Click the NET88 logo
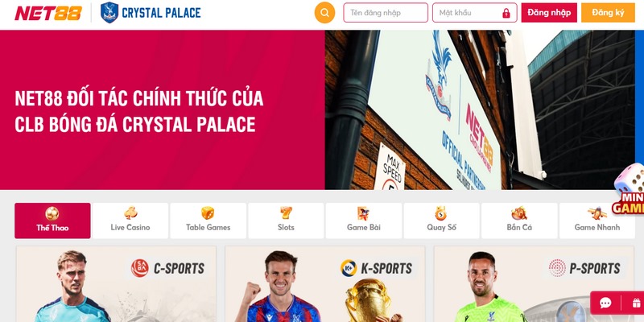This screenshot has height=322, width=644. click(x=48, y=13)
